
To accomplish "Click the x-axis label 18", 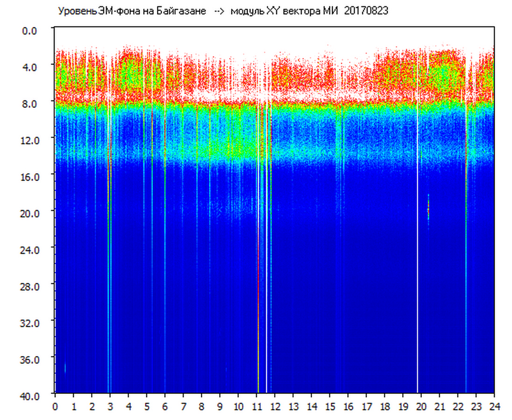I will (384, 406).
